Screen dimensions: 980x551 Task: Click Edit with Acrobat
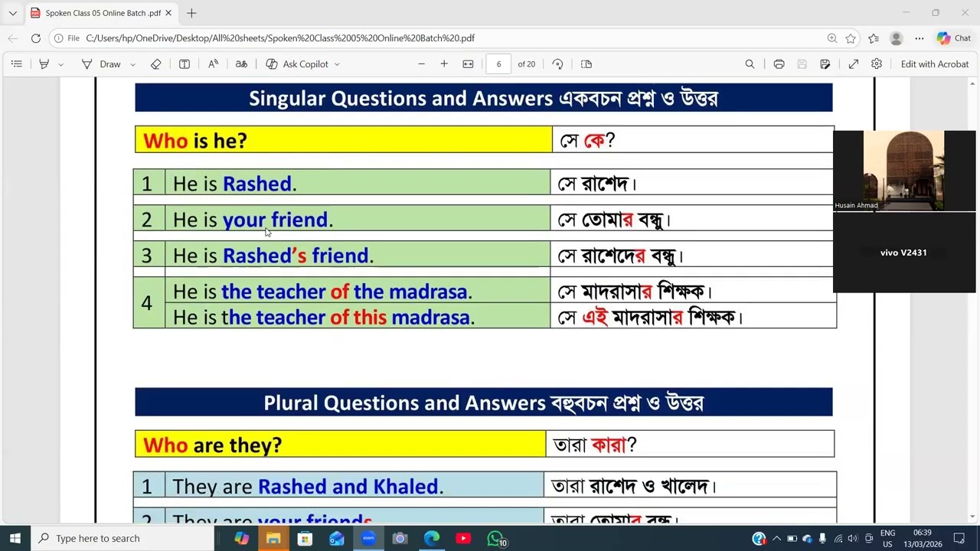935,64
